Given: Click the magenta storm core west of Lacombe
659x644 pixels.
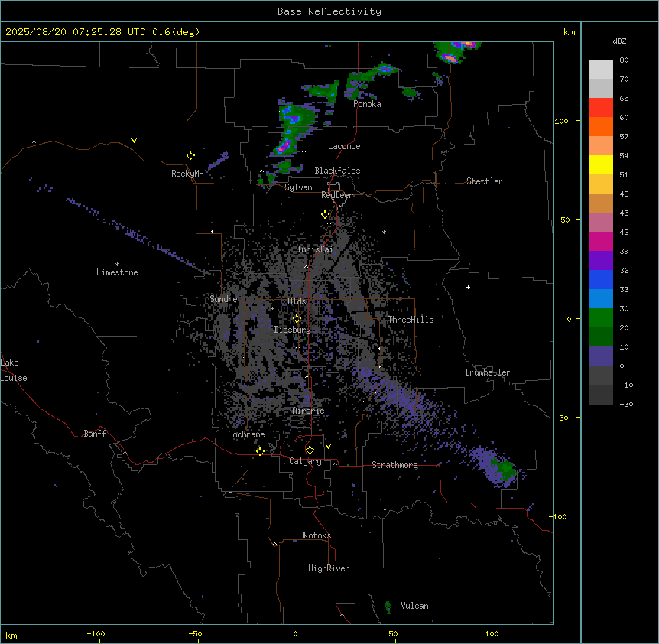Looking at the screenshot, I should 284,146.
